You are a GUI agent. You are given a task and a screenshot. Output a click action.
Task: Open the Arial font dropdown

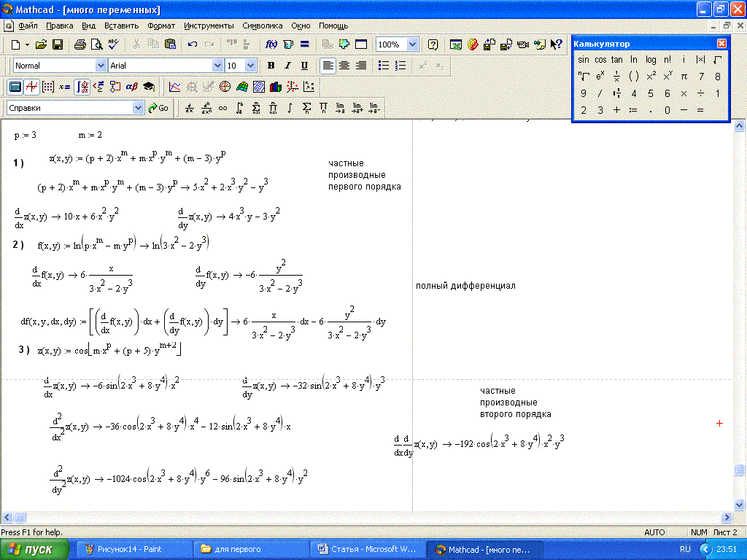(217, 66)
